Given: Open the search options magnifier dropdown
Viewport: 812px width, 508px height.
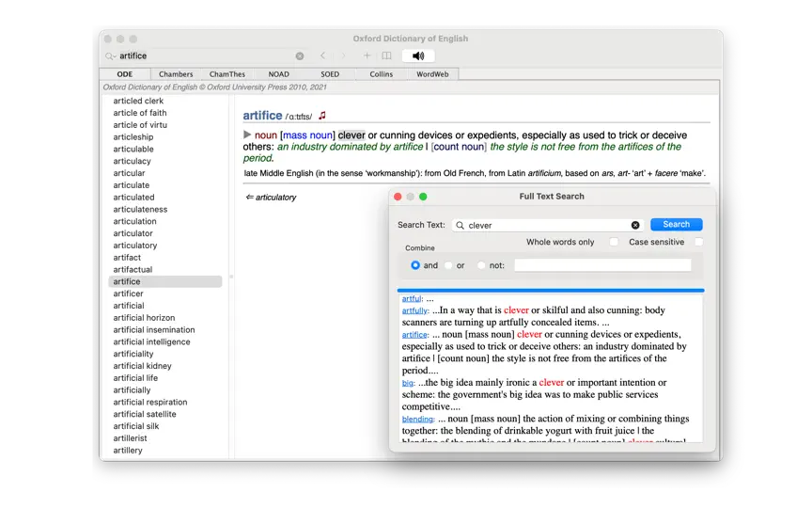Looking at the screenshot, I should 110,56.
